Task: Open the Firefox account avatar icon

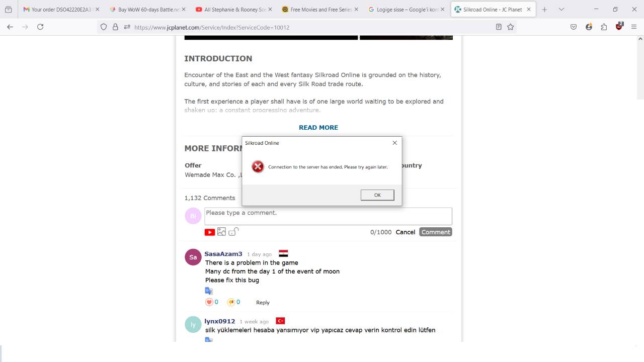Action: coord(589,27)
